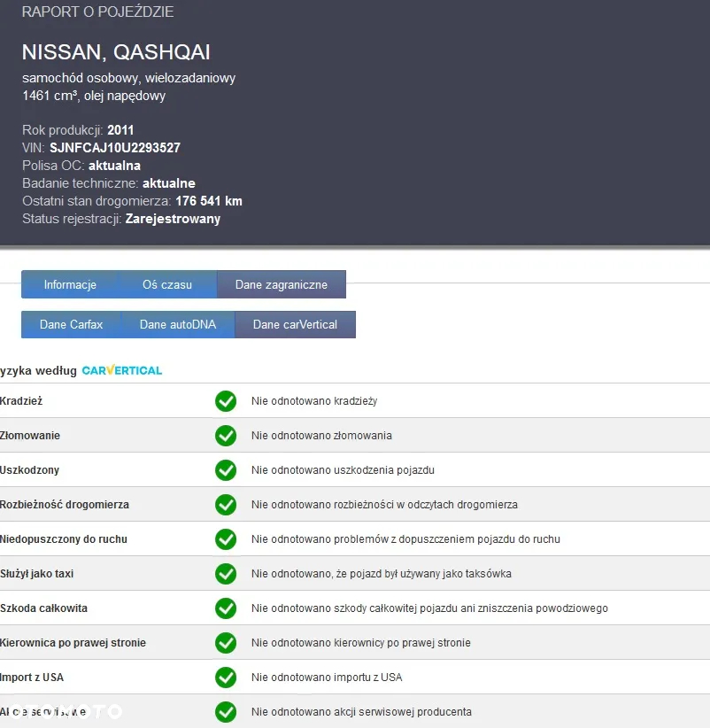The height and width of the screenshot is (728, 710).
Task: Click the Import z USA label
Action: pyautogui.click(x=32, y=678)
